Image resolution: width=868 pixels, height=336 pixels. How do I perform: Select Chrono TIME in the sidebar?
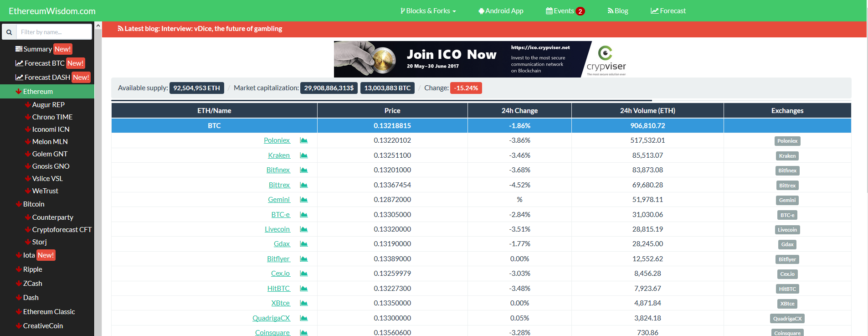[x=52, y=117]
